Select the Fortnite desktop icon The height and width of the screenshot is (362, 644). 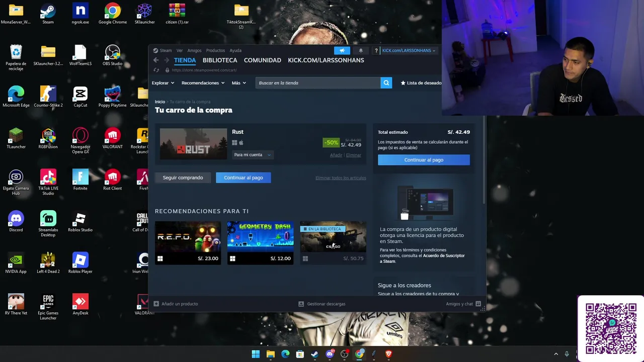(80, 180)
